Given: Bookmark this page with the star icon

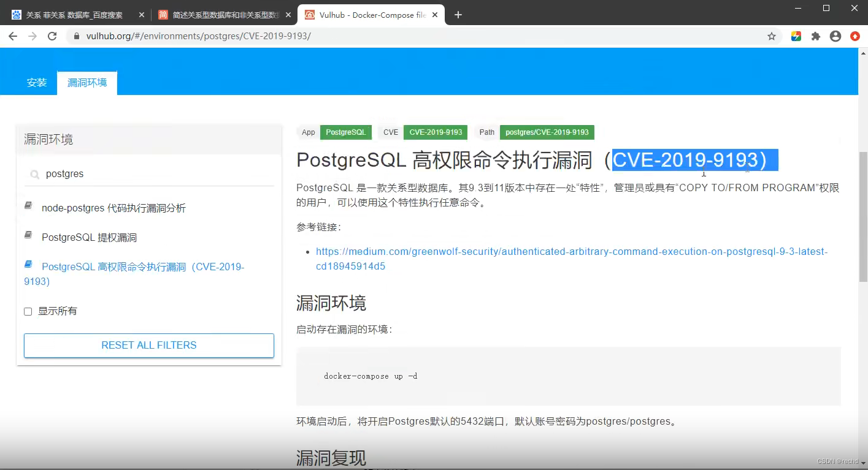Looking at the screenshot, I should pos(771,36).
